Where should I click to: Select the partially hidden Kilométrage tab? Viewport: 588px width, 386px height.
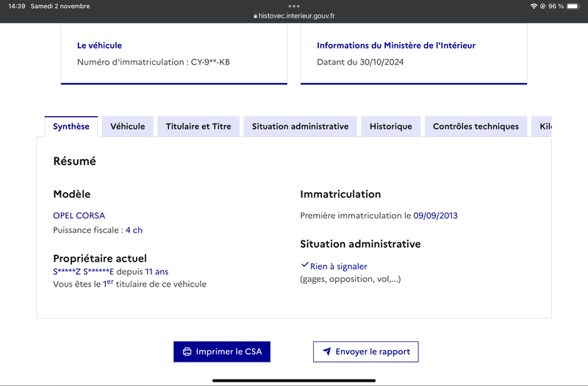click(x=542, y=126)
